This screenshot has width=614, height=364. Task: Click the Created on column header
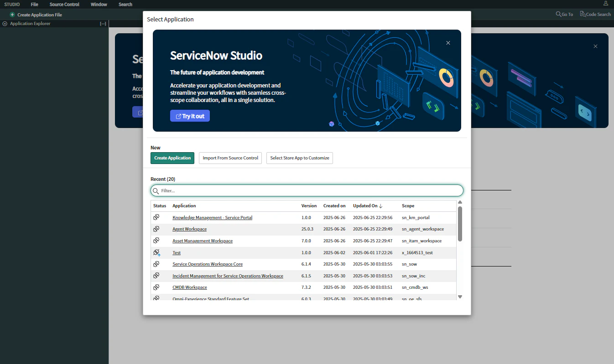point(334,206)
